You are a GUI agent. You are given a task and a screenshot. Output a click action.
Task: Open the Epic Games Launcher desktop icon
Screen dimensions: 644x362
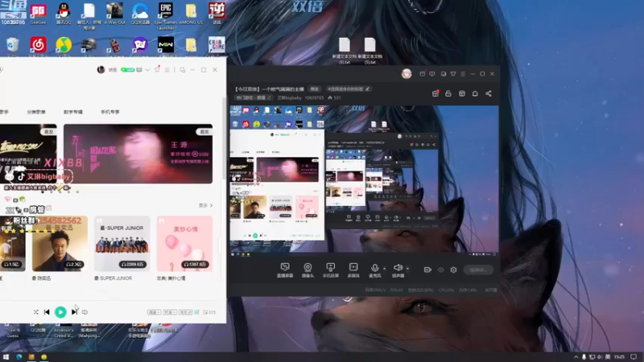[x=166, y=15]
